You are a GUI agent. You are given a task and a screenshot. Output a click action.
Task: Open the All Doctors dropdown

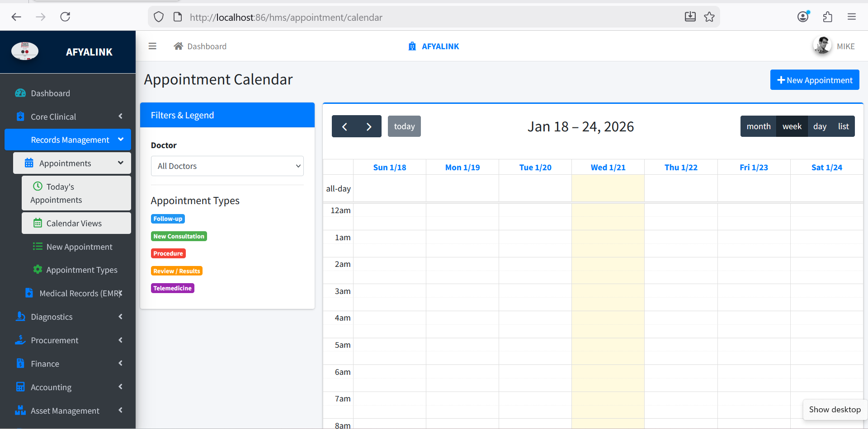coord(227,166)
